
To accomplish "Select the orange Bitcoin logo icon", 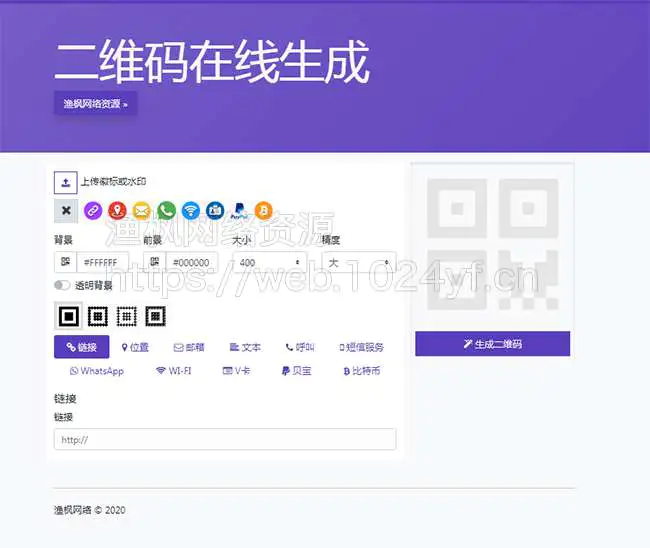I will 264,211.
